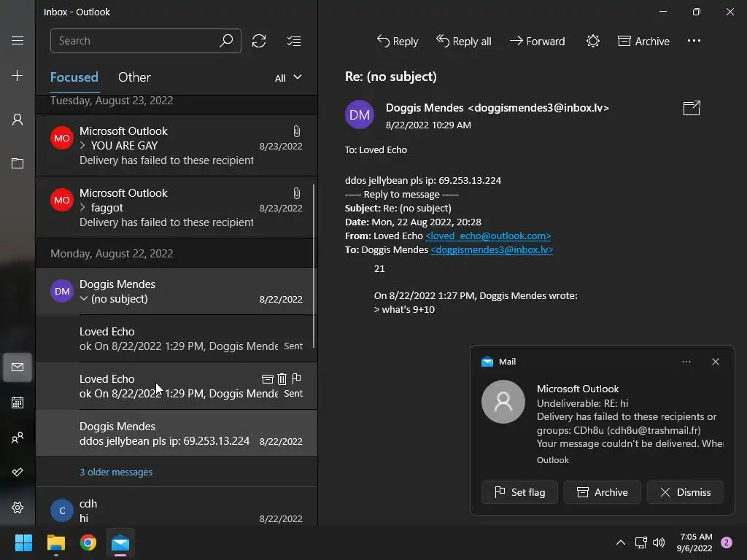
Task: Show hidden tray icons chevron
Action: click(620, 542)
